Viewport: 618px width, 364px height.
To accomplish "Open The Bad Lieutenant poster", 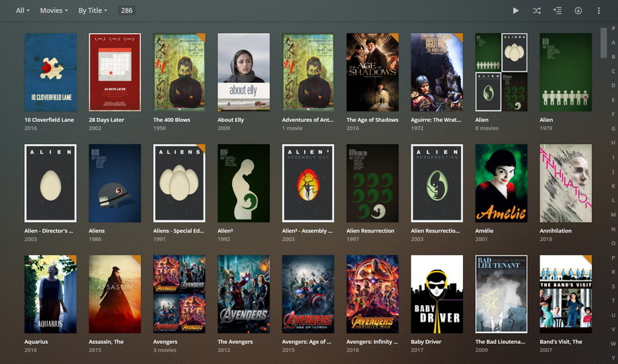I will coord(501,294).
